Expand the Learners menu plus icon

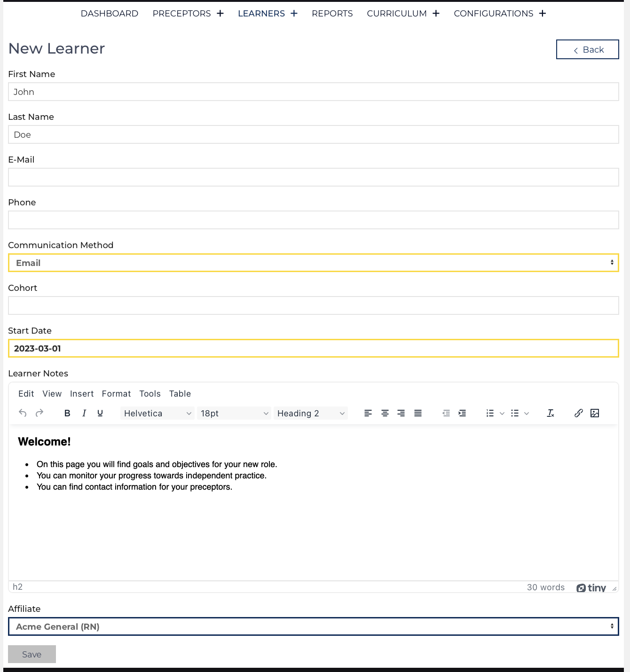pyautogui.click(x=294, y=14)
